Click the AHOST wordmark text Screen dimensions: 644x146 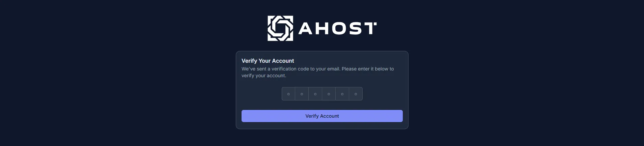point(337,29)
